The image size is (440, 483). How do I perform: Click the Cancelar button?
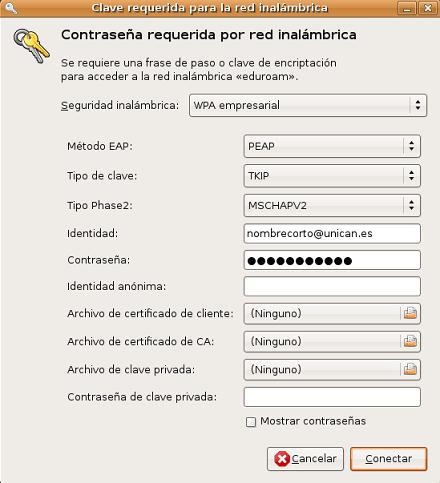click(x=305, y=459)
